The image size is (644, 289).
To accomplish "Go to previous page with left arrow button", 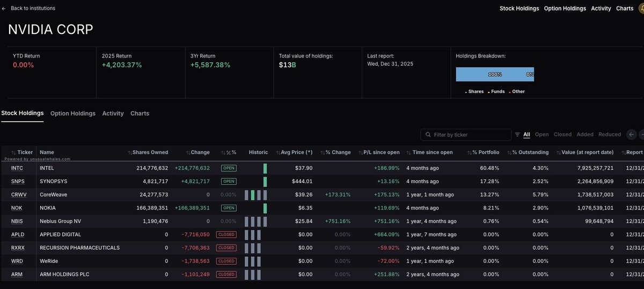I will (x=632, y=135).
